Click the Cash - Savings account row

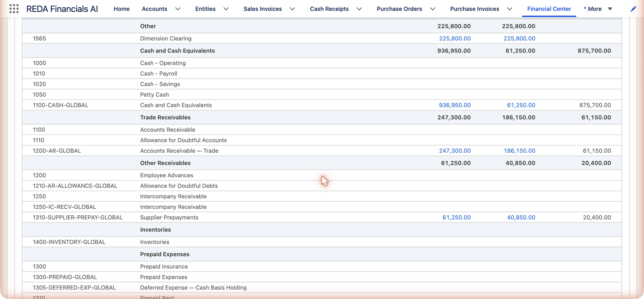tap(322, 84)
